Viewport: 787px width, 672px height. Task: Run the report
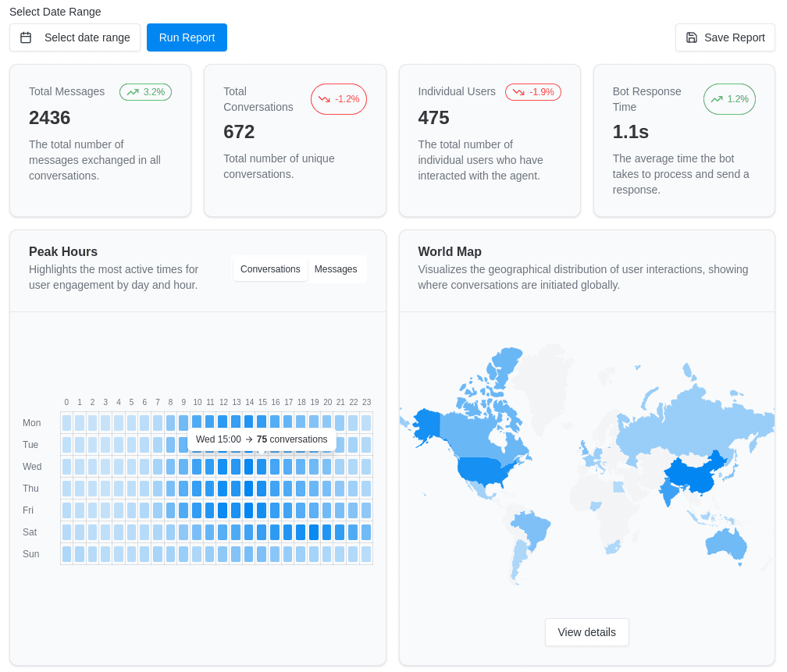[x=187, y=37]
